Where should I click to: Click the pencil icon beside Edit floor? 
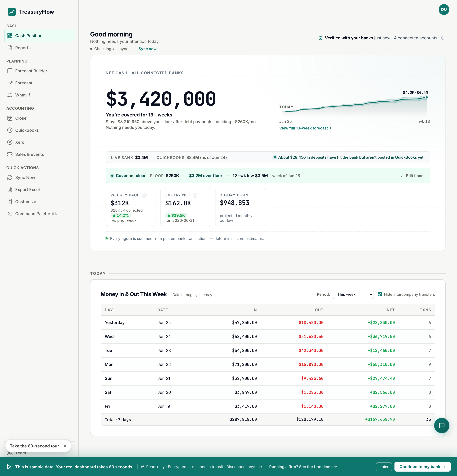[x=403, y=176]
